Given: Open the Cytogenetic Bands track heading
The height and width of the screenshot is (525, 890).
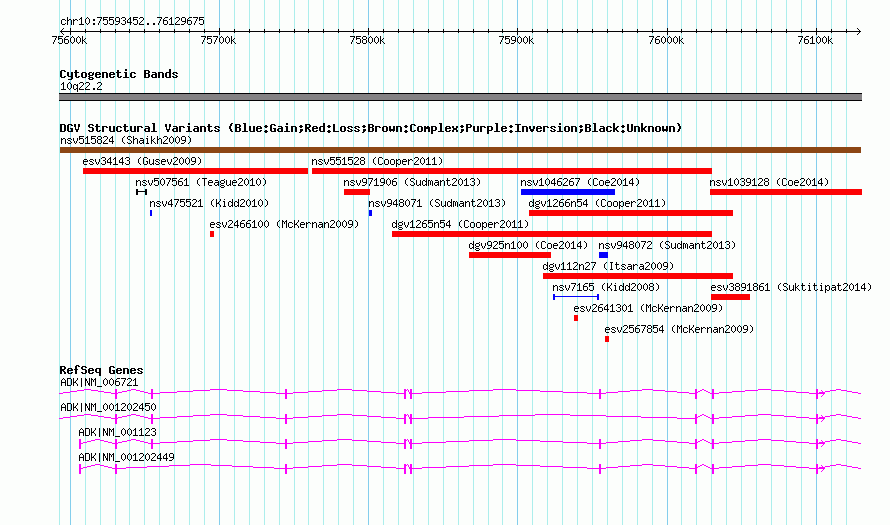Looking at the screenshot, I should (119, 74).
